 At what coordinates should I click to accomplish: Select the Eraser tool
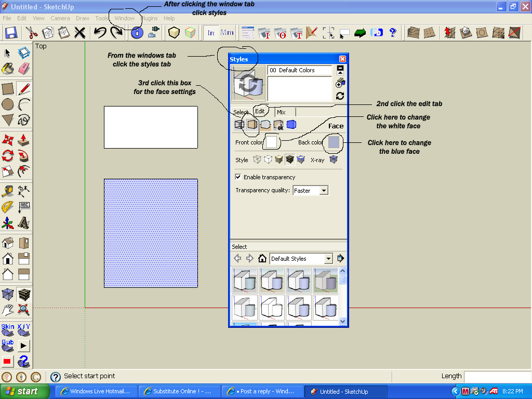click(24, 69)
